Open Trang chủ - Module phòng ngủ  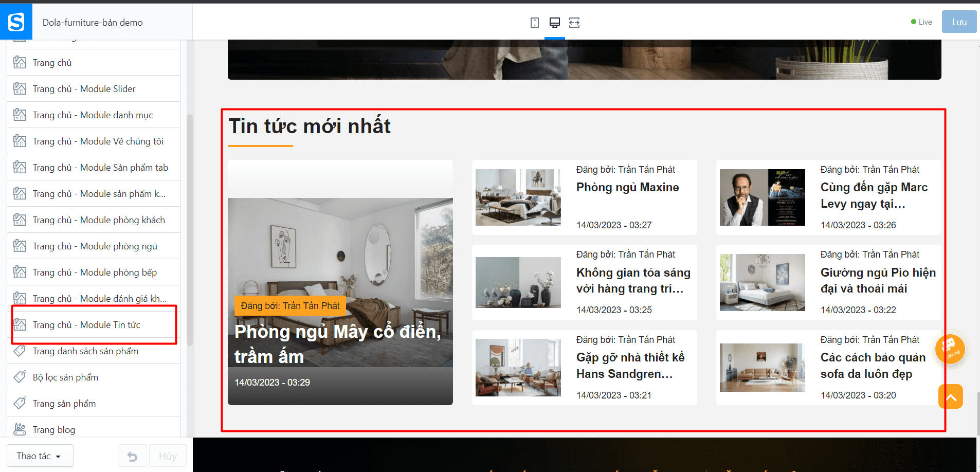click(x=94, y=246)
